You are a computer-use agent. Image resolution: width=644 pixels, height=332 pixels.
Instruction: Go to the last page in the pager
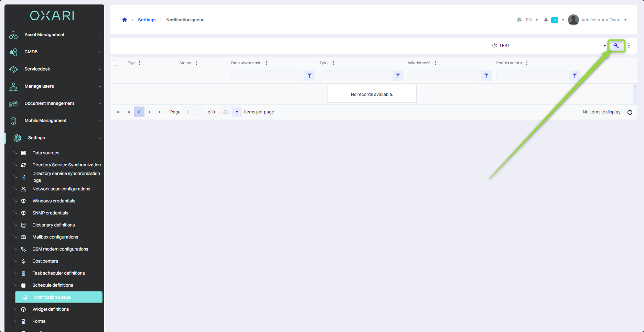[x=160, y=112]
